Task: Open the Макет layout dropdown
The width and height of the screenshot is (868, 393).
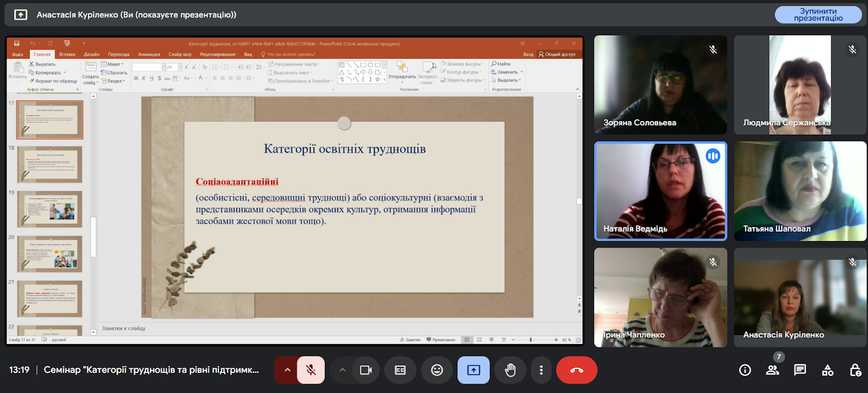Action: pos(112,64)
